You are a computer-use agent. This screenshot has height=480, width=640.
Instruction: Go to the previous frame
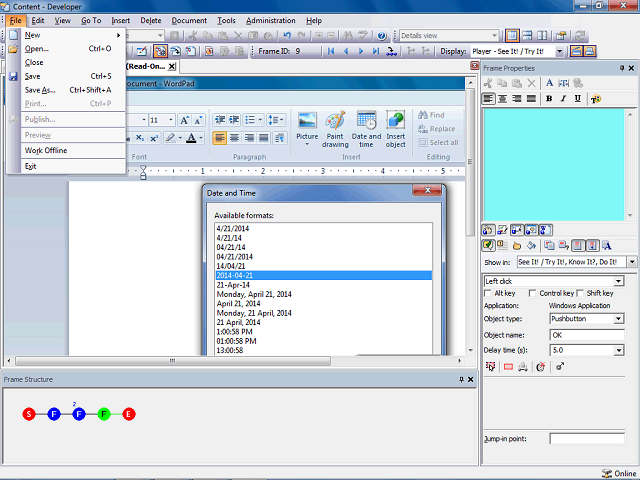tap(346, 51)
